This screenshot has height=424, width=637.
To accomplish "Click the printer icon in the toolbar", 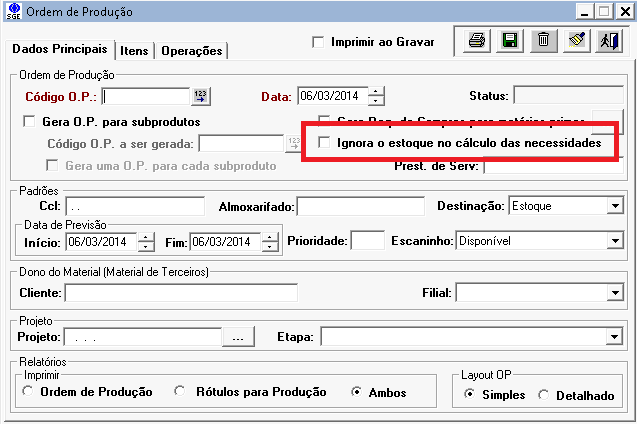I will 477,41.
